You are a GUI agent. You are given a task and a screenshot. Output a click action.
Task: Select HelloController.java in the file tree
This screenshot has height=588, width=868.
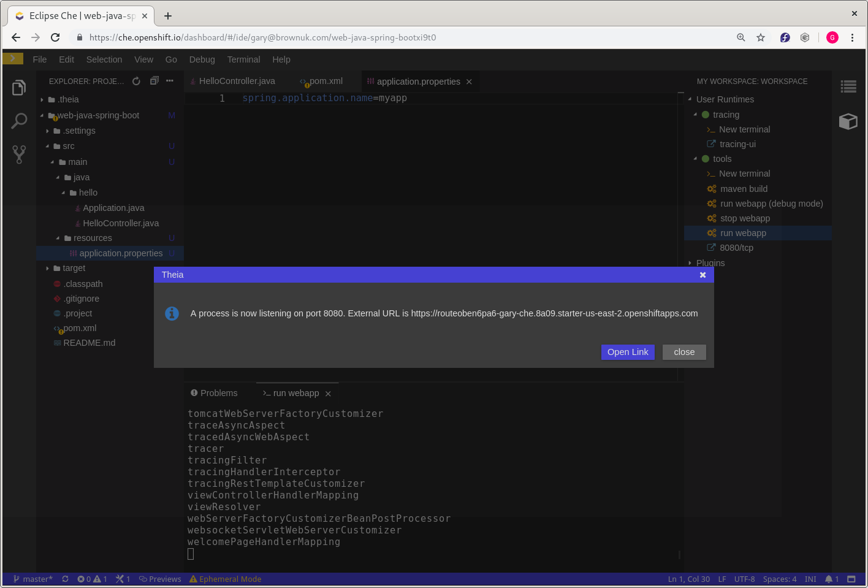[x=121, y=223]
